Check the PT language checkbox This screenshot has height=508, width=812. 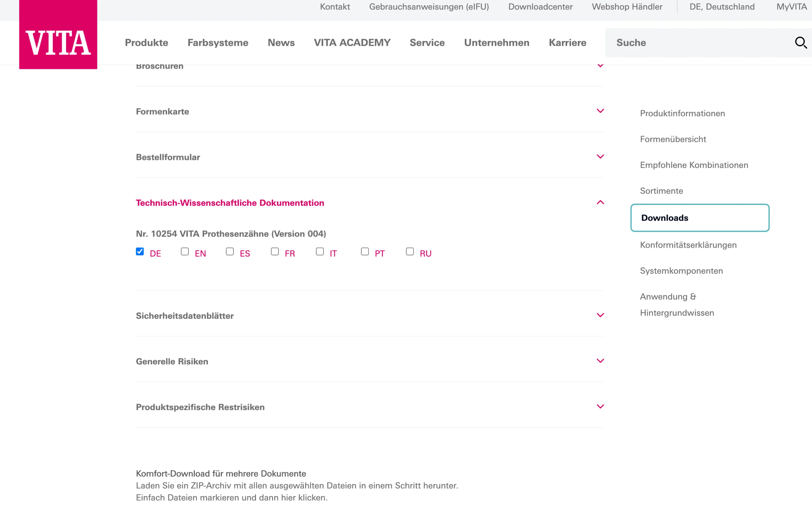coord(365,252)
